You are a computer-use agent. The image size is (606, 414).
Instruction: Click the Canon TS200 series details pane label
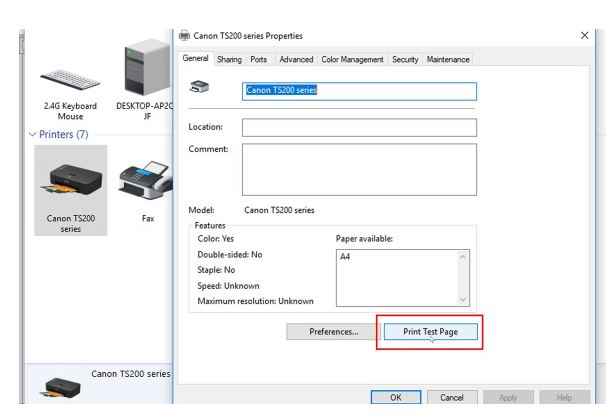(131, 374)
